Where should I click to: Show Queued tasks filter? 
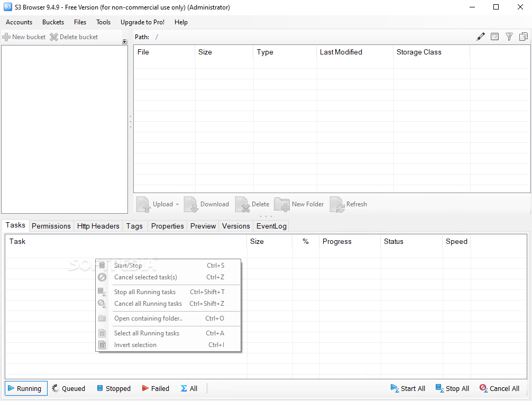pos(69,388)
